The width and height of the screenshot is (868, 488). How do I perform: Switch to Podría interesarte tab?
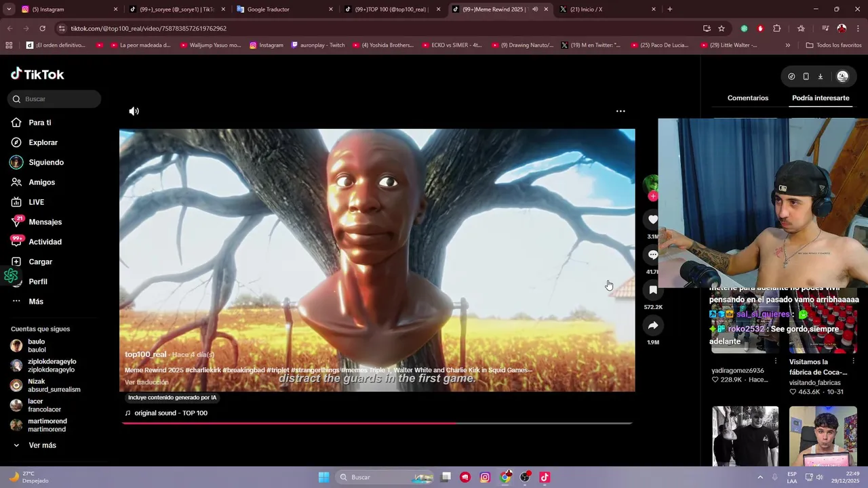(821, 98)
